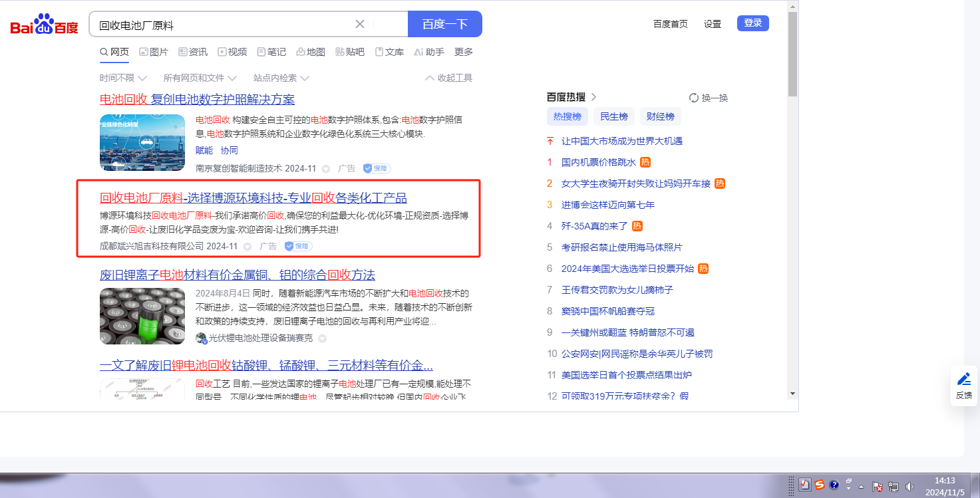This screenshot has height=498, width=980.
Task: Collapse search tools via 收起工具
Action: [448, 78]
